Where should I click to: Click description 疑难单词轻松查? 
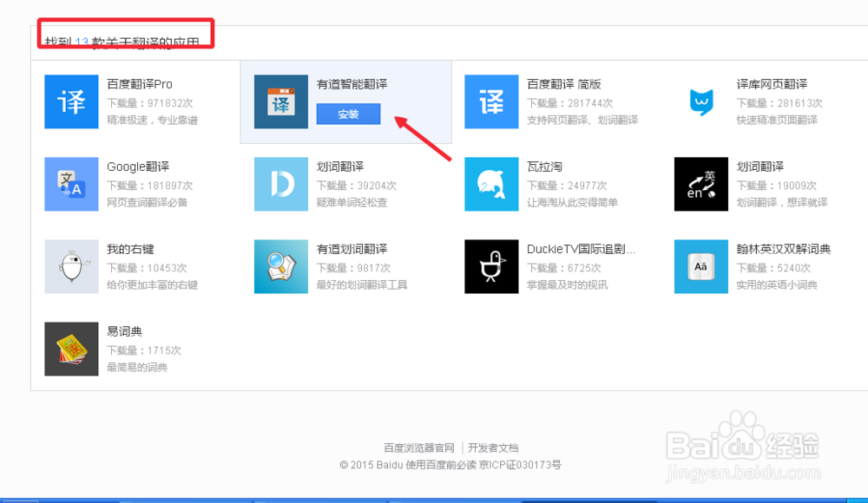(352, 203)
